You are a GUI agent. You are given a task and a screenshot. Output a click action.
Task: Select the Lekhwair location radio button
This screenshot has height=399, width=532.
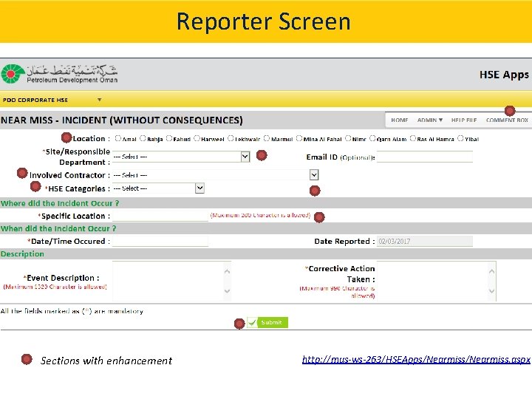(231, 138)
